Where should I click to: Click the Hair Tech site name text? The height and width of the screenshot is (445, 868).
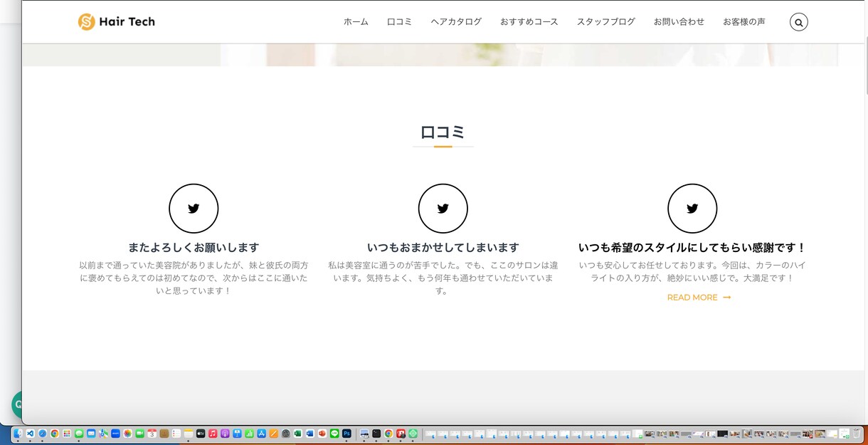127,22
